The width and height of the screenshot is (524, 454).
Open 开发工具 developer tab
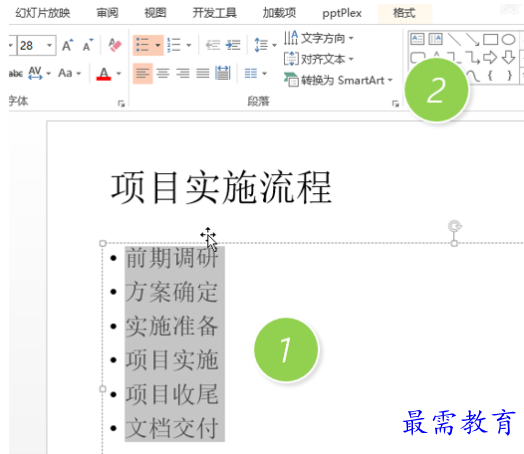(214, 13)
